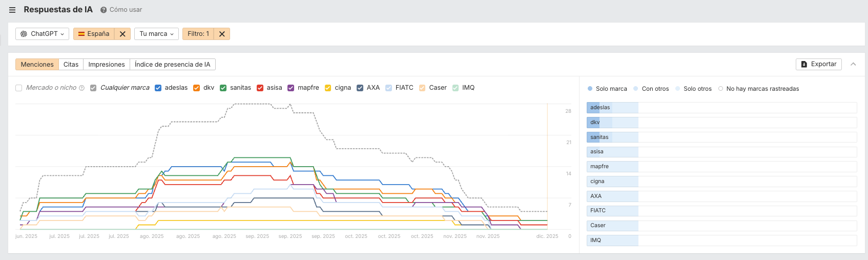
Task: Click the Solo marca legend dot
Action: pyautogui.click(x=590, y=89)
